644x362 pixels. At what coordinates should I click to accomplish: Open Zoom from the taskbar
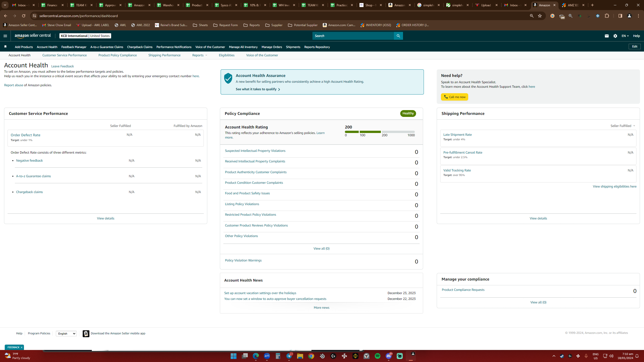(x=267, y=356)
